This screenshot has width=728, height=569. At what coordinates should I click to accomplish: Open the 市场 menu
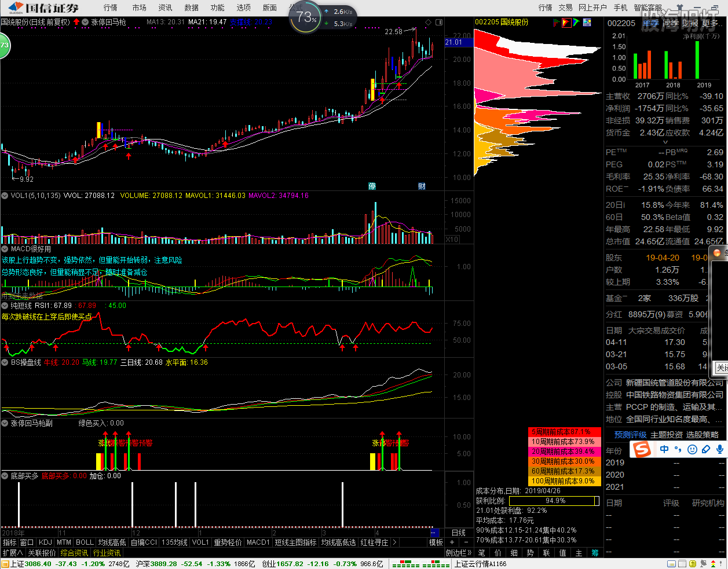click(139, 8)
